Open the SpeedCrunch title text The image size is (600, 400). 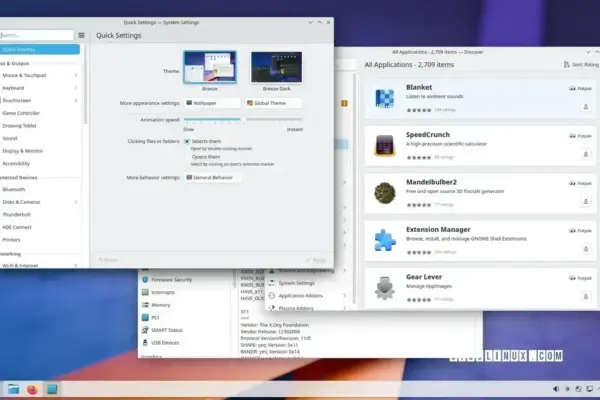(428, 135)
